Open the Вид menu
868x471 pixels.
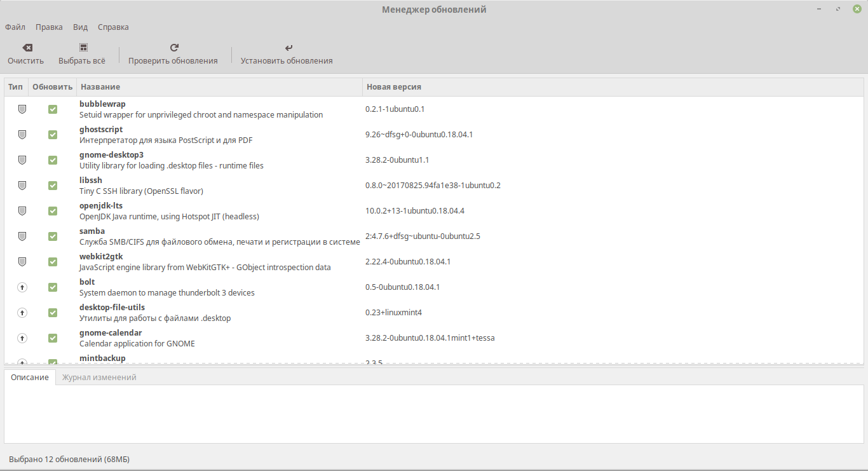(80, 27)
